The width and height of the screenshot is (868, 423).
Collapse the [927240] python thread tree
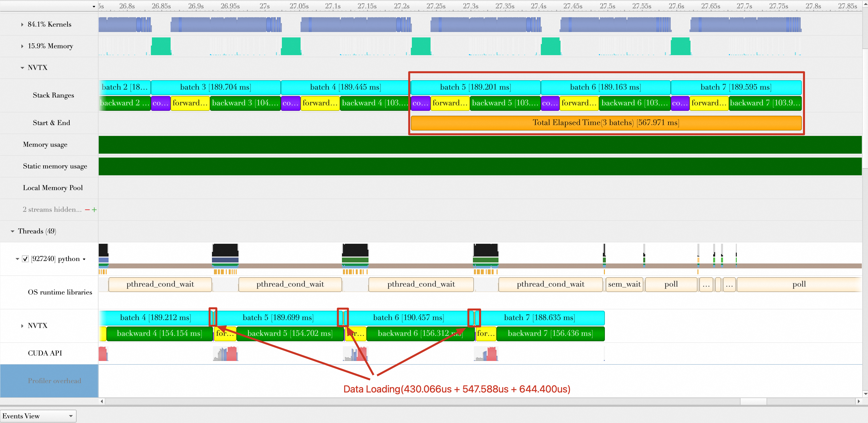[x=17, y=259]
